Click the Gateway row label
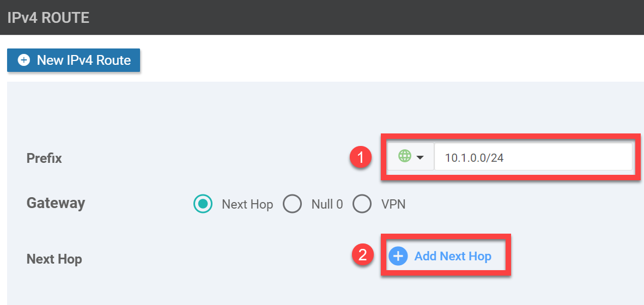The height and width of the screenshot is (305, 644). (x=56, y=203)
